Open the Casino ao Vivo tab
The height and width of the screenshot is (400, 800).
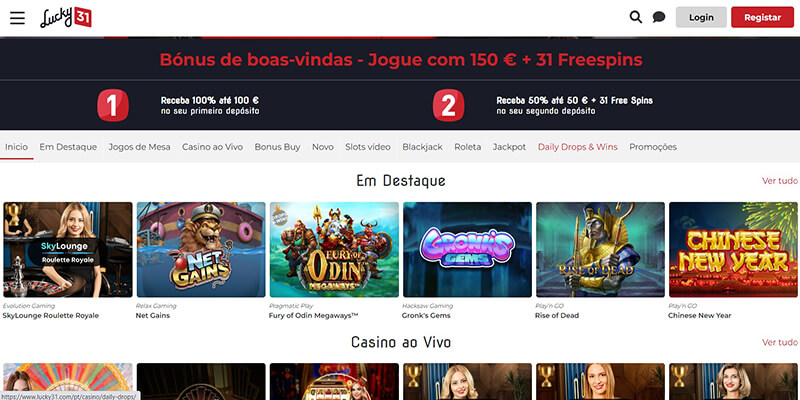point(212,147)
